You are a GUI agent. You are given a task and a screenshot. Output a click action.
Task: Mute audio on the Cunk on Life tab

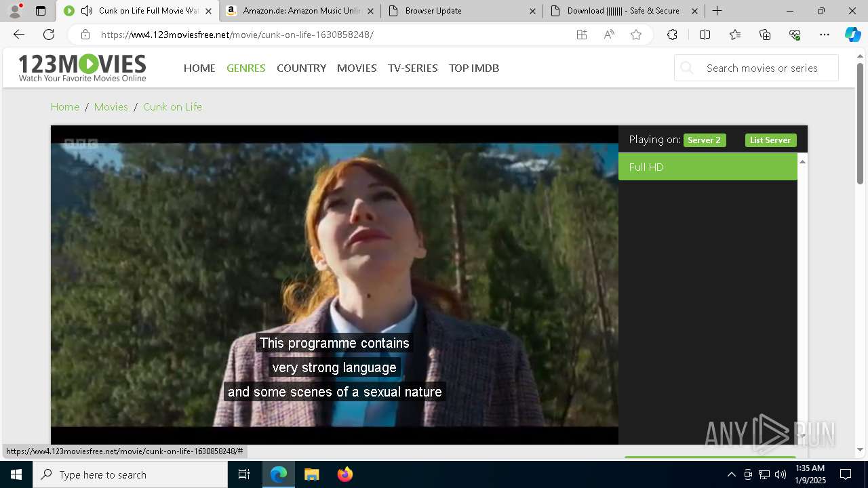[x=86, y=11]
